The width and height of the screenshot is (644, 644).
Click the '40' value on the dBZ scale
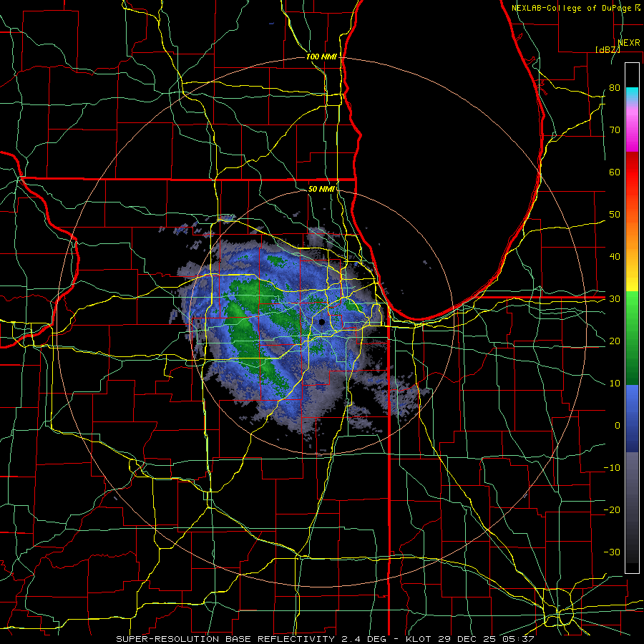click(x=615, y=257)
